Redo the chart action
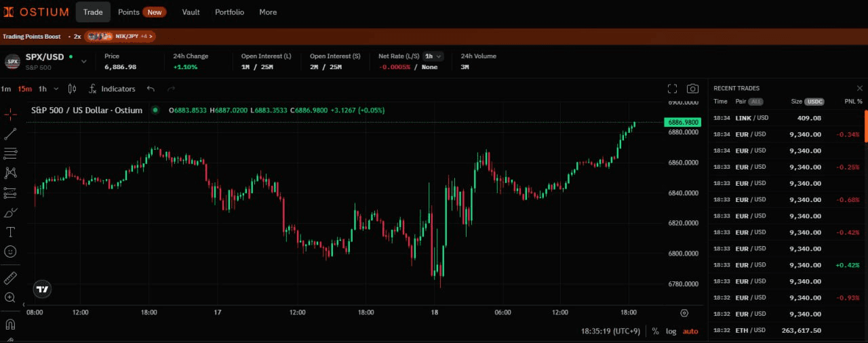The height and width of the screenshot is (343, 868). coord(171,89)
